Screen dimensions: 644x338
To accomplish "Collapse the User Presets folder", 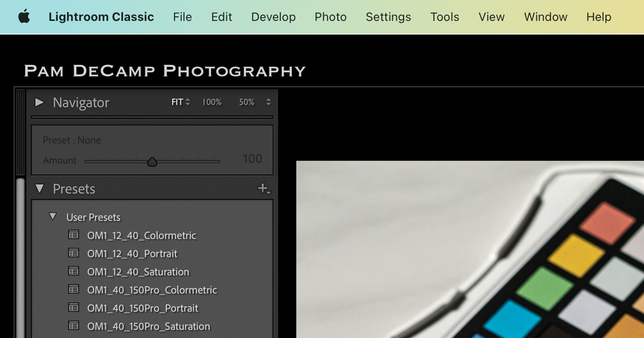I will [53, 216].
